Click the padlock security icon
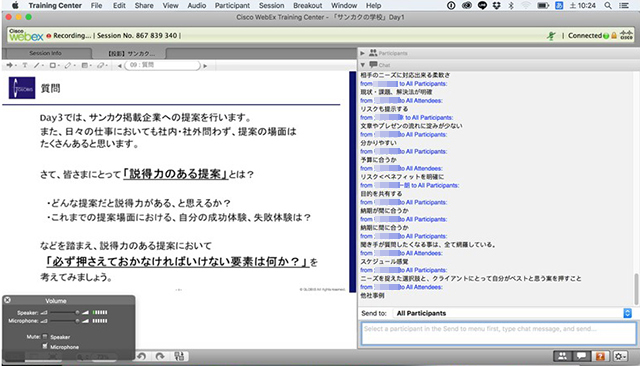 coord(614,35)
